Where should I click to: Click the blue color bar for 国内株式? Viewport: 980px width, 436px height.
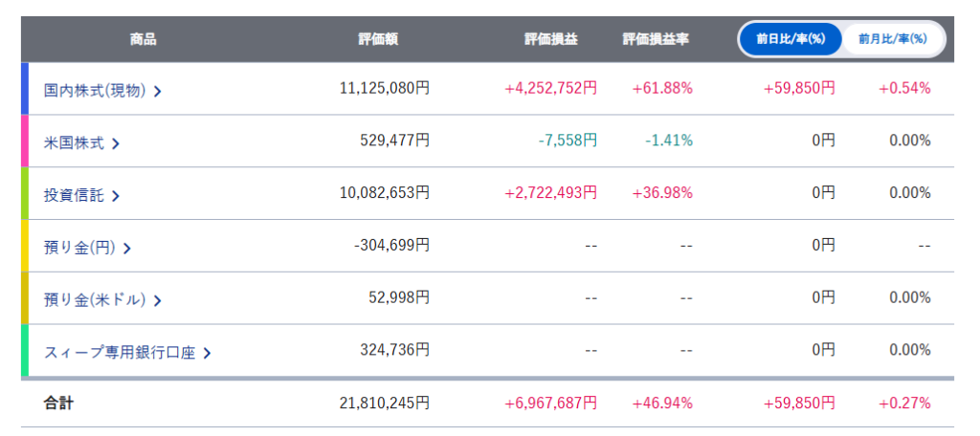click(25, 89)
